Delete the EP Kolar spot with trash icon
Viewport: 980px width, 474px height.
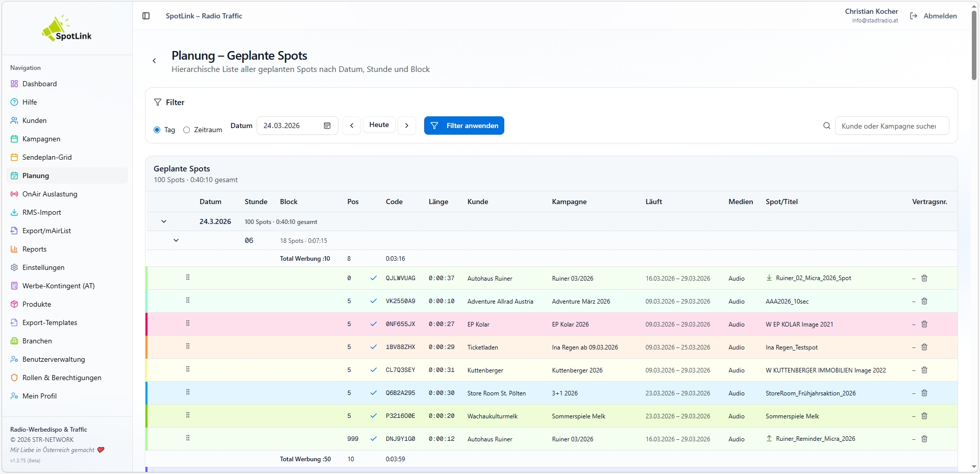pyautogui.click(x=924, y=324)
